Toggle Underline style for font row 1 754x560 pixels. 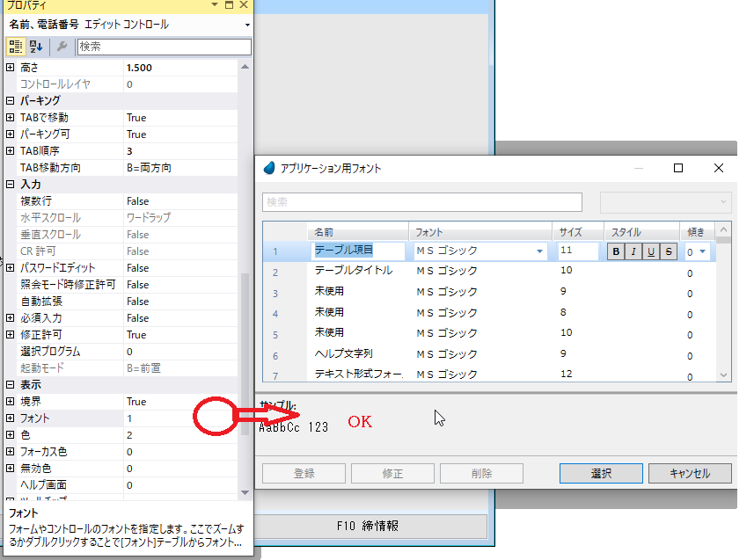coord(652,251)
